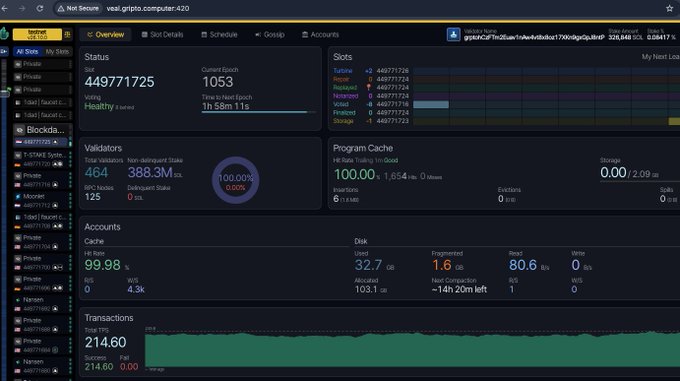Open the Schedule tab

pos(219,35)
